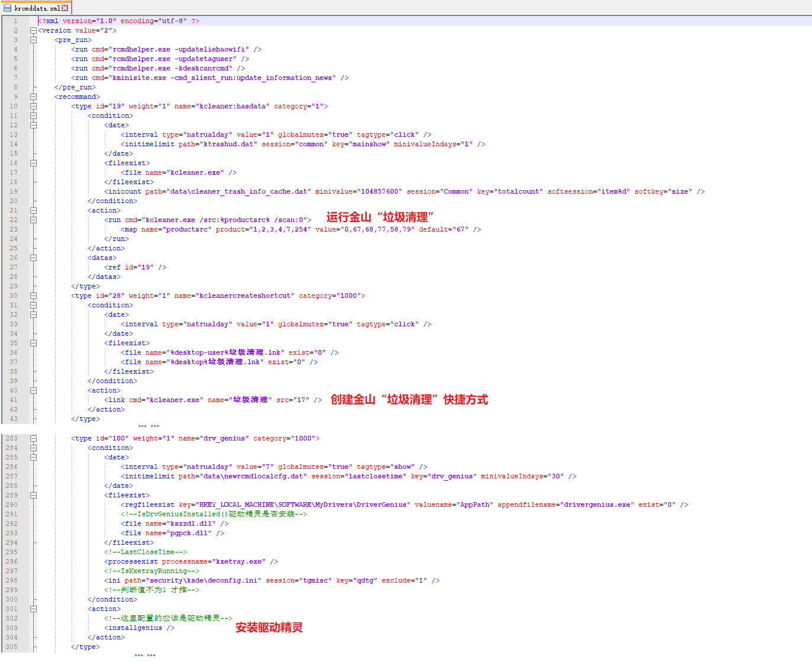
Task: Toggle the date element fold on line 12
Action: [34, 125]
